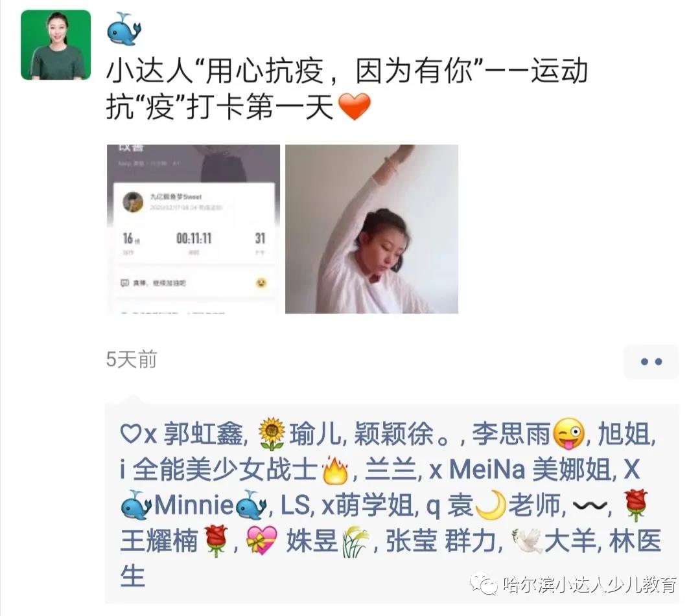Open the Minnie whale profile name
700x616 pixels.
194,505
